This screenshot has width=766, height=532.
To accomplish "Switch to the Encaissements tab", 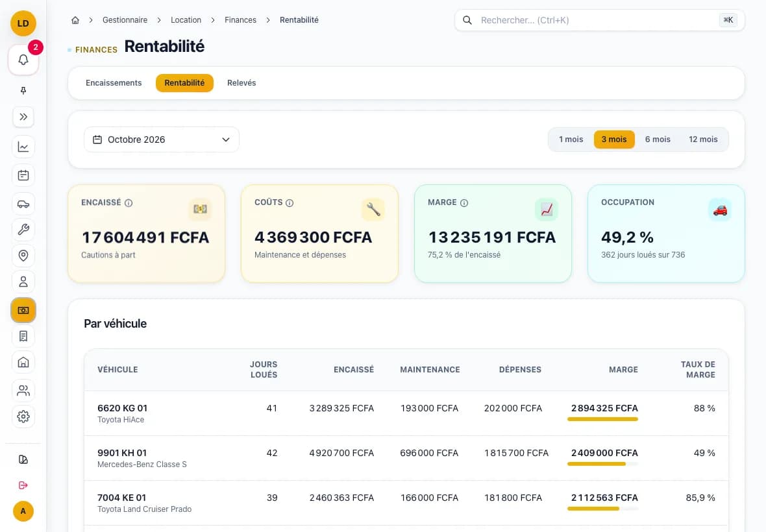I will (x=114, y=83).
